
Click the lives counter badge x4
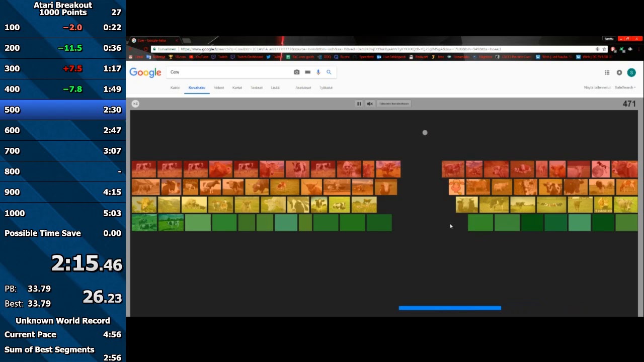(x=135, y=104)
